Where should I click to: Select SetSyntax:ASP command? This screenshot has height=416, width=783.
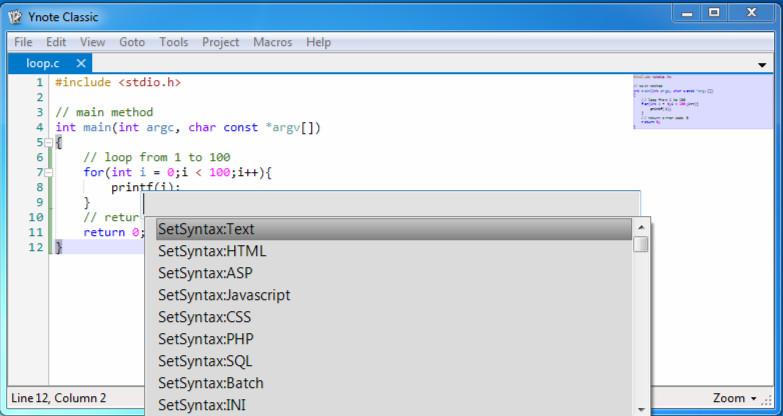(393, 273)
